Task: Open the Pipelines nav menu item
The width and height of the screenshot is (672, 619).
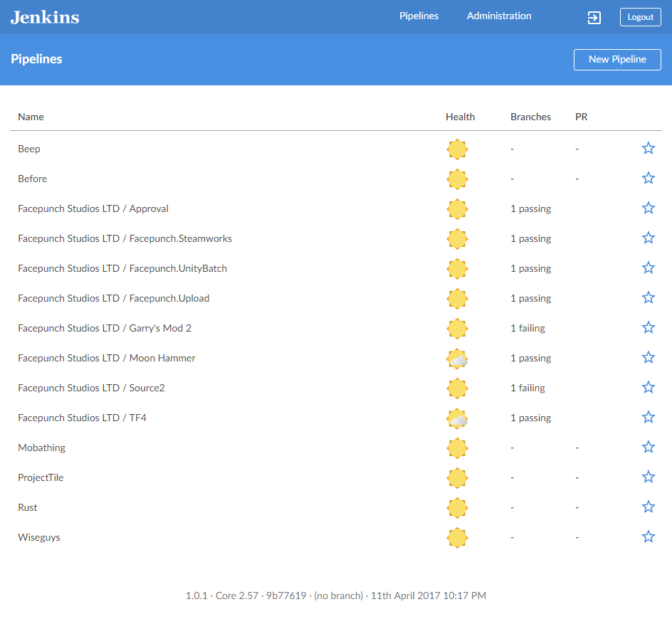Action: tap(419, 16)
